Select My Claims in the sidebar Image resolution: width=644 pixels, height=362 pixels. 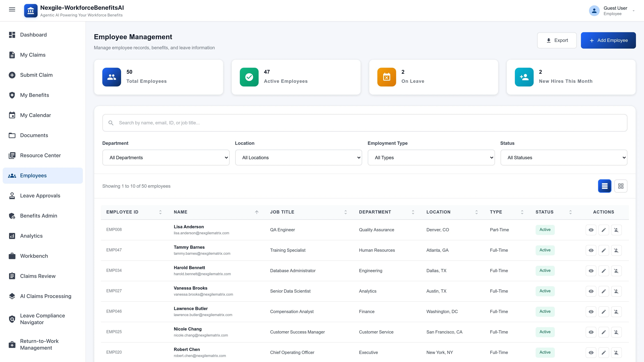coord(33,55)
